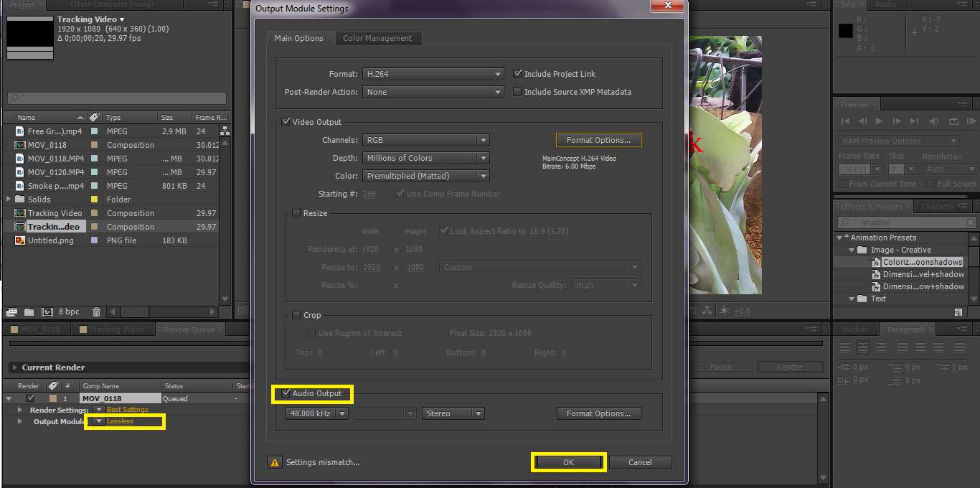Open the audio Stereo dropdown
This screenshot has width=980, height=488.
click(x=453, y=413)
